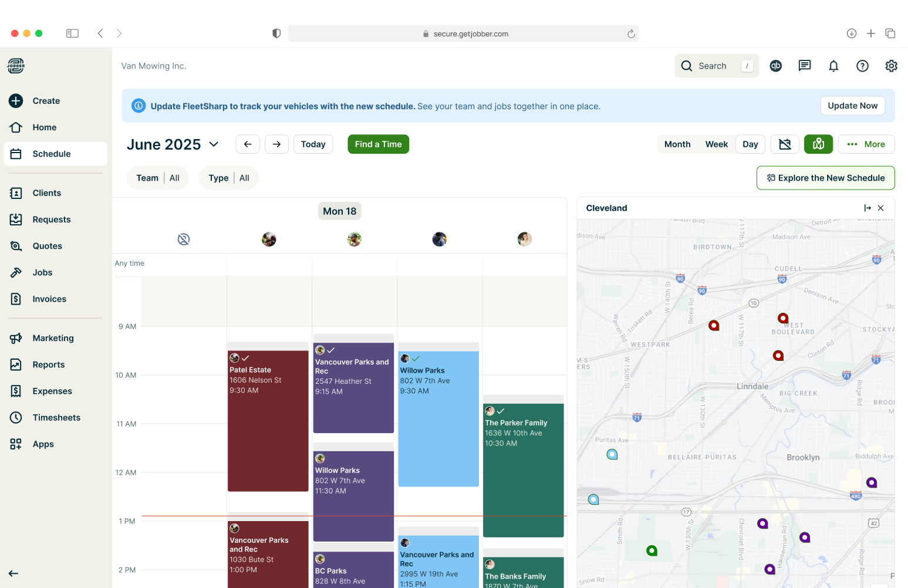Click the Find a Time button
This screenshot has height=588, width=908.
coord(378,144)
